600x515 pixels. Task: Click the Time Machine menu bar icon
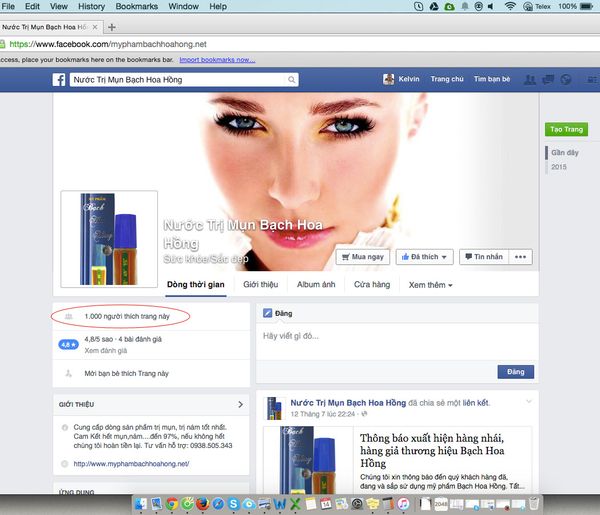point(418,6)
